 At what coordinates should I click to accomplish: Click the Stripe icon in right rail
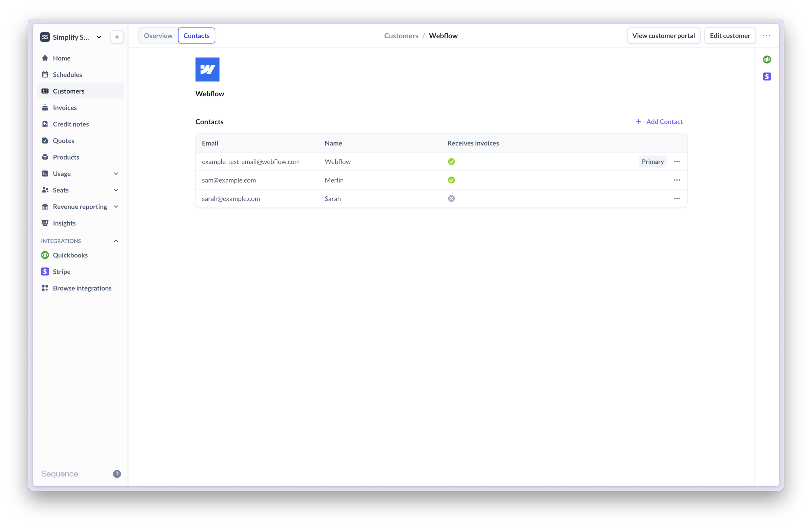pos(767,77)
